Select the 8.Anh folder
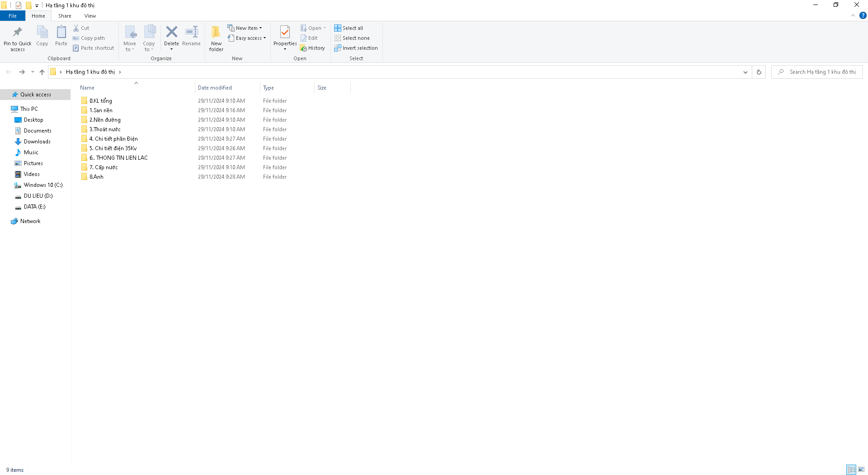Screen dimensions: 868x475 coord(96,177)
